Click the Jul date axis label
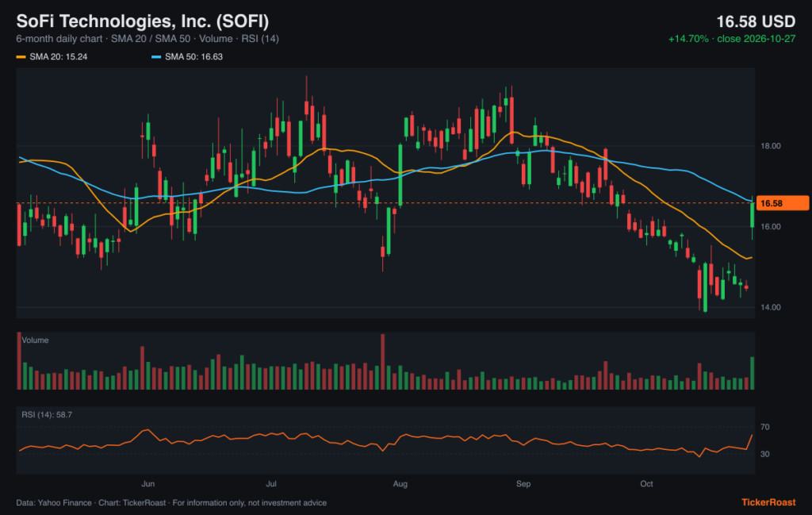This screenshot has height=515, width=812. [271, 484]
